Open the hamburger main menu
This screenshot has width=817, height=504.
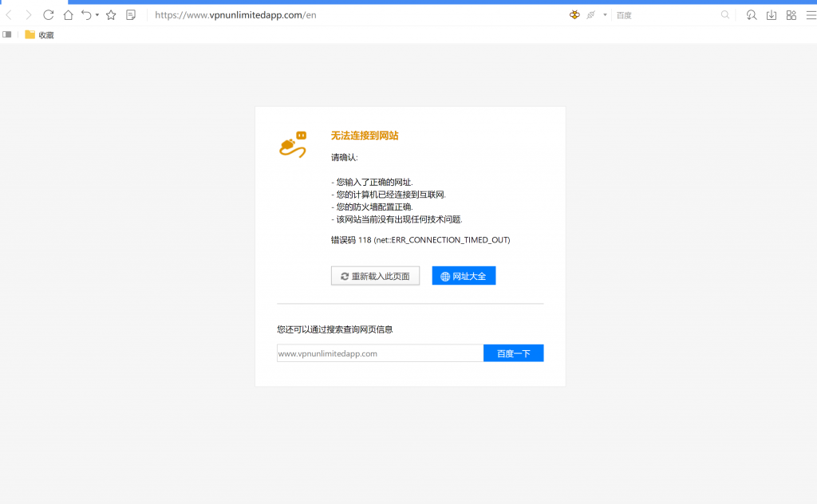click(x=811, y=15)
